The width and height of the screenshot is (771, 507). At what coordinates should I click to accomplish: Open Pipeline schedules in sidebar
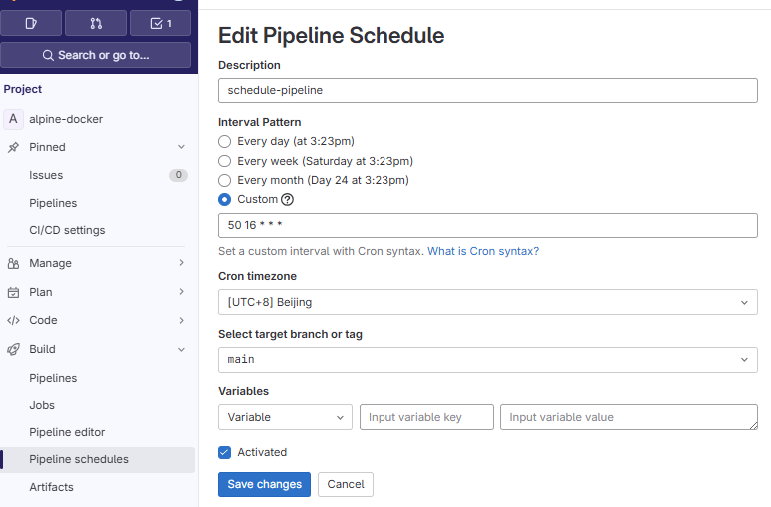coord(97,459)
